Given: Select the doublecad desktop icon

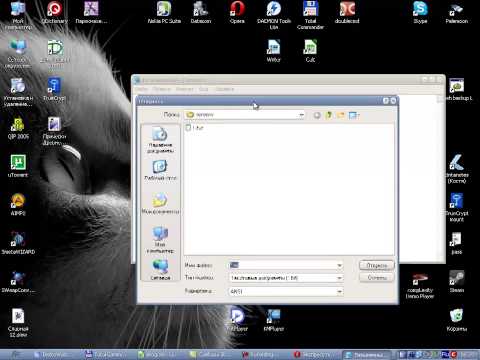Looking at the screenshot, I should (347, 13).
